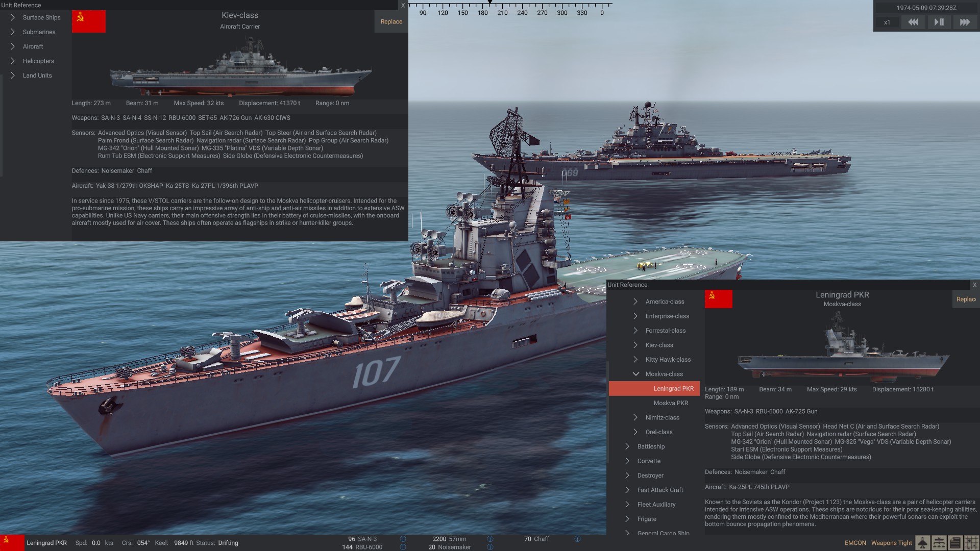This screenshot has height=551, width=980.
Task: Open the tactical map grid icon
Action: pyautogui.click(x=971, y=543)
